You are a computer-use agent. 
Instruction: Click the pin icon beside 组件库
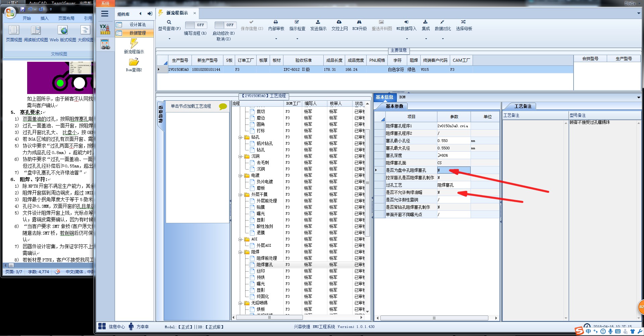[150, 14]
